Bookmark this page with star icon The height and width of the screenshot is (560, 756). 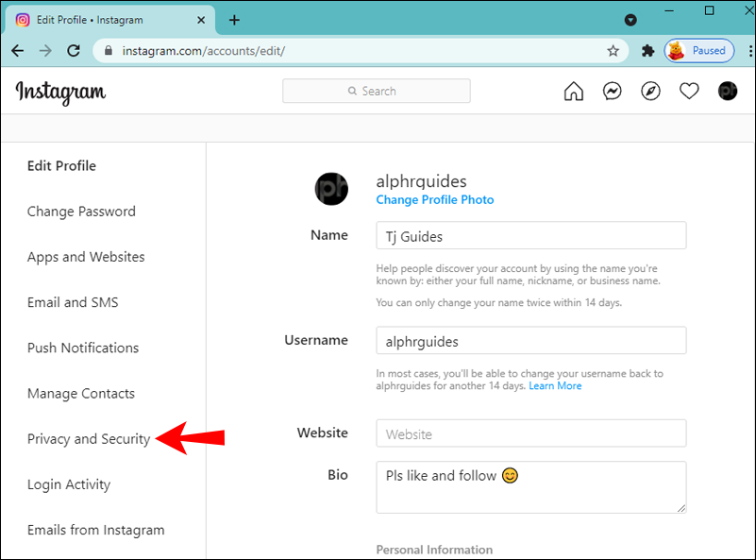(613, 51)
